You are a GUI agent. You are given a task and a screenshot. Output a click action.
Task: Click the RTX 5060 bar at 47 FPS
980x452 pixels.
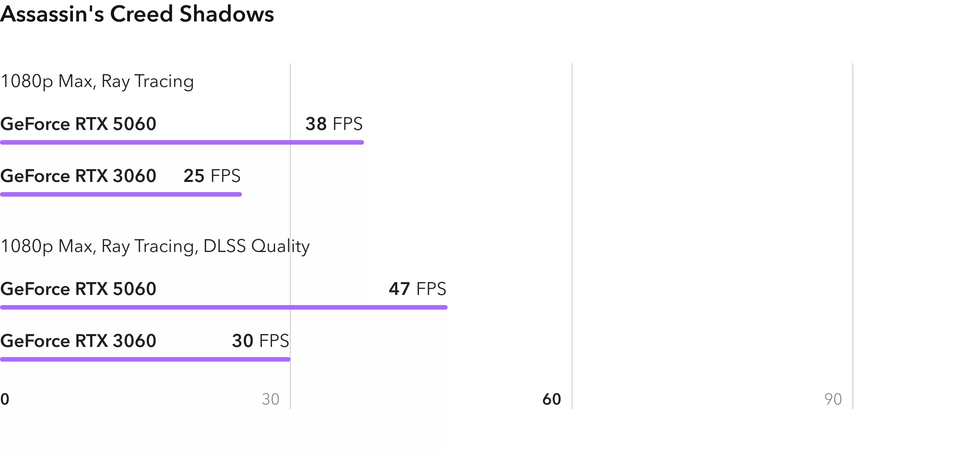[224, 307]
